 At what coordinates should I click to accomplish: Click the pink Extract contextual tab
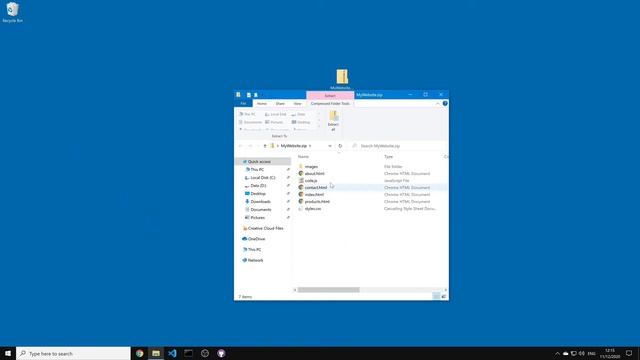point(330,96)
